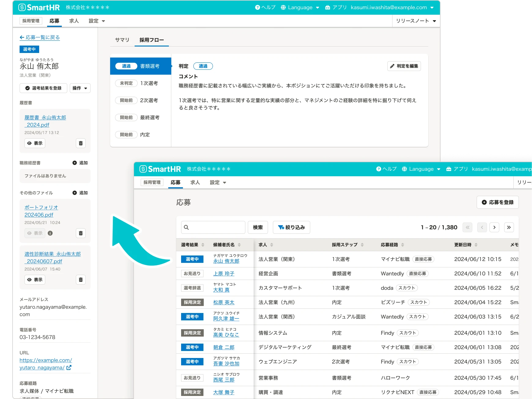Select 最終選考 step in flow list
Image resolution: width=532 pixels, height=399 pixels.
[x=141, y=117]
